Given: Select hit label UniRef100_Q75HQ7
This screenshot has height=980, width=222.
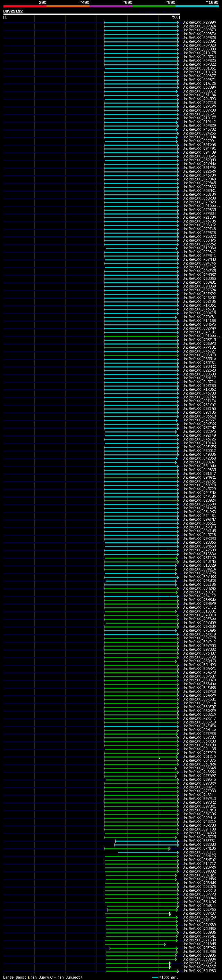Looking at the screenshot, I should click(199, 654).
